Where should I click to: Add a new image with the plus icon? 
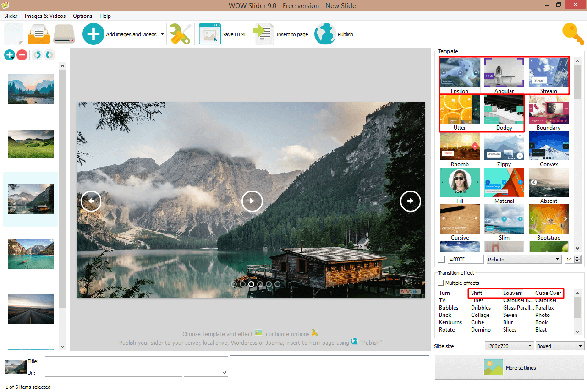pos(10,55)
